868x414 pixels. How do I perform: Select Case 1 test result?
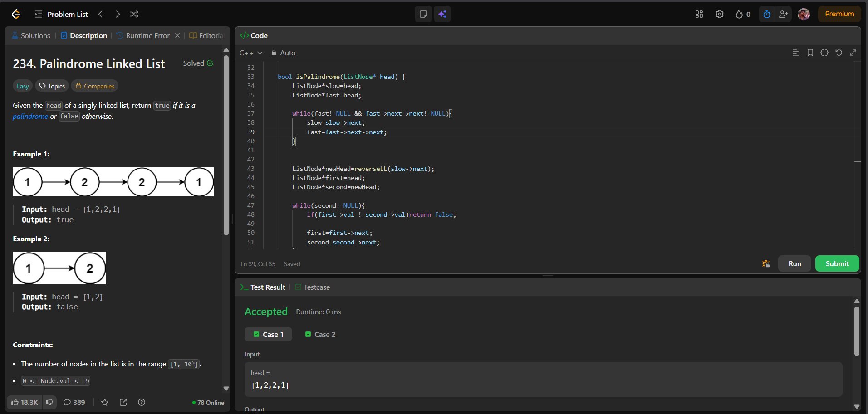[x=268, y=334]
